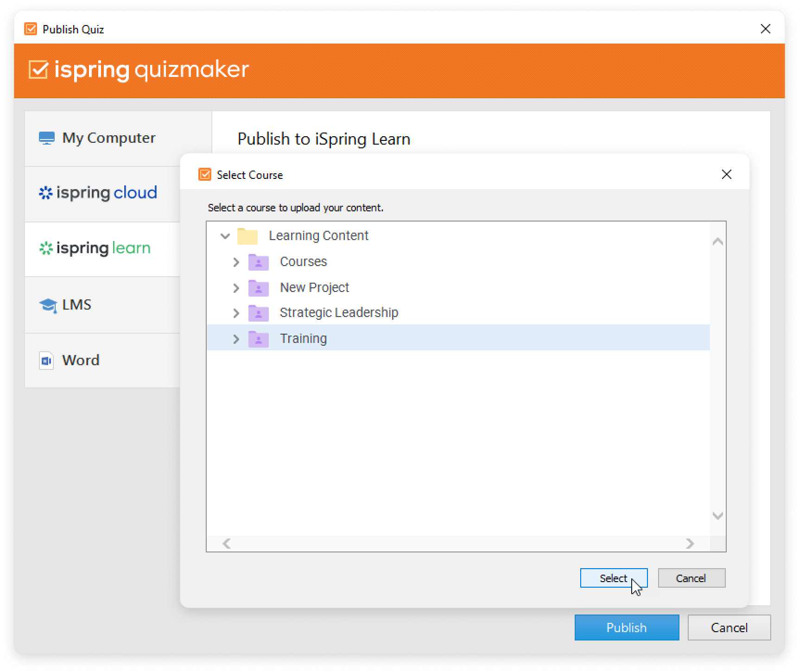Image resolution: width=799 pixels, height=672 pixels.
Task: Select the New Project tree row
Action: 458,288
